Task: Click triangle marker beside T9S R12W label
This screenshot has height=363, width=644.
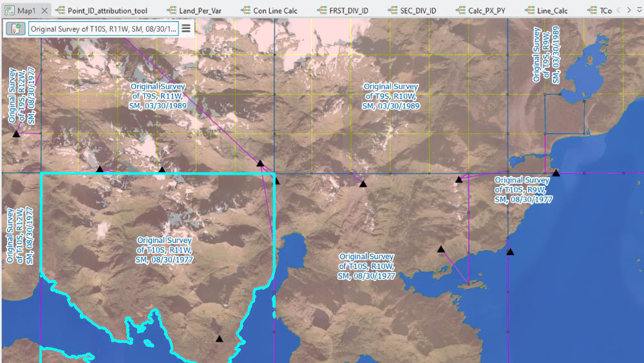Action: [x=16, y=134]
